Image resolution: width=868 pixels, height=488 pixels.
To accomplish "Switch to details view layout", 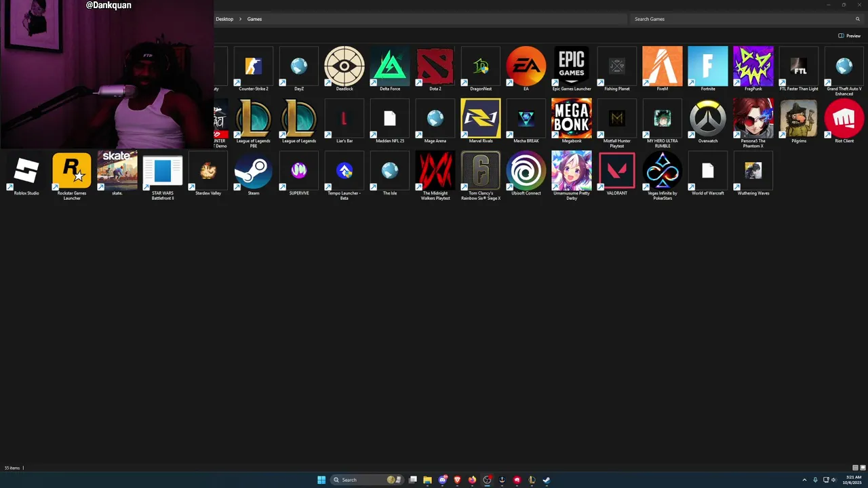I will [854, 468].
